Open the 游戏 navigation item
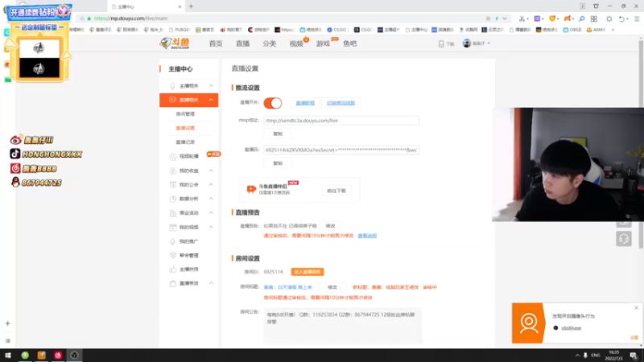Image resolution: width=644 pixels, height=362 pixels. tap(323, 43)
